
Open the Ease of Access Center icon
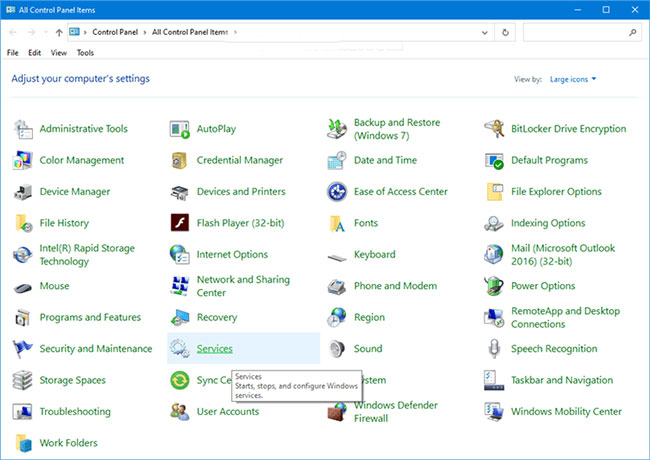tap(337, 192)
